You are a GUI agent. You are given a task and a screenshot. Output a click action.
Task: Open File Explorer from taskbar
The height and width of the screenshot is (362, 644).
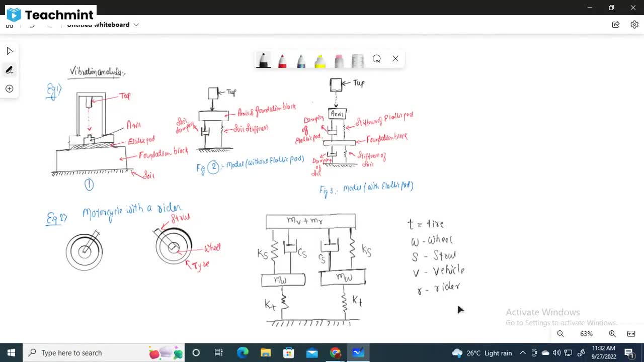266,353
